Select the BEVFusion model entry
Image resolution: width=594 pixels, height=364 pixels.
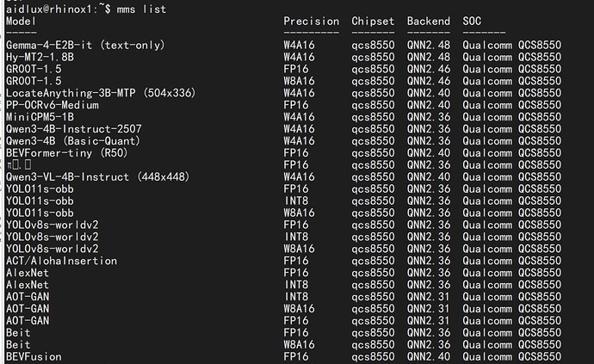[x=34, y=357]
